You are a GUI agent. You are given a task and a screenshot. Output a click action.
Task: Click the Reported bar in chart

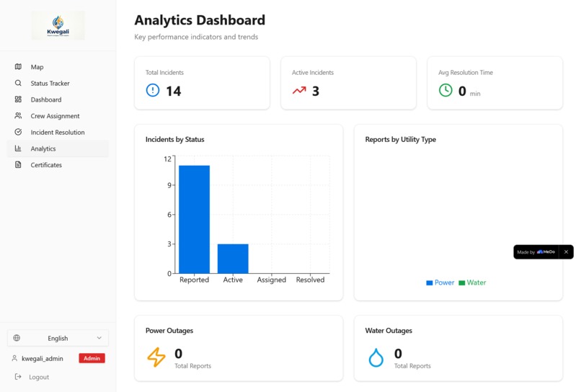coord(194,219)
